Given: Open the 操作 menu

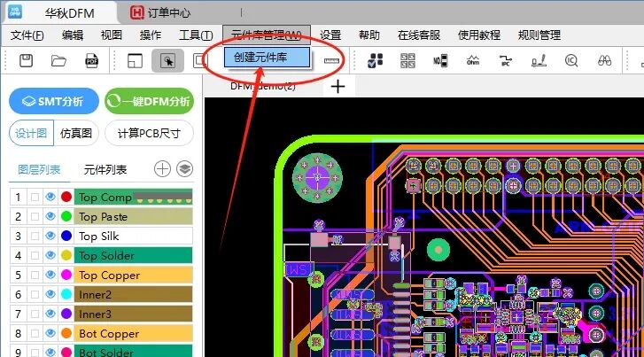Looking at the screenshot, I should (151, 35).
